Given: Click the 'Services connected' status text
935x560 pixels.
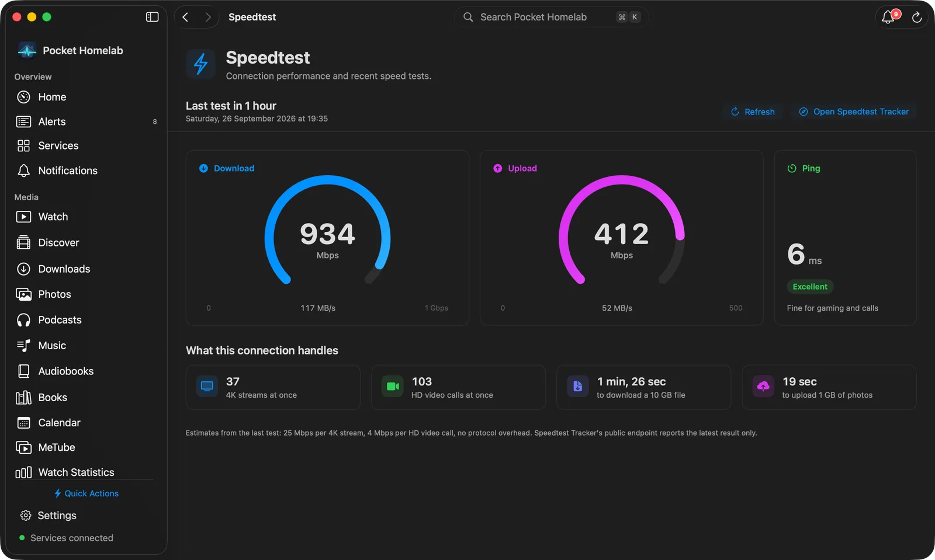Looking at the screenshot, I should (72, 538).
